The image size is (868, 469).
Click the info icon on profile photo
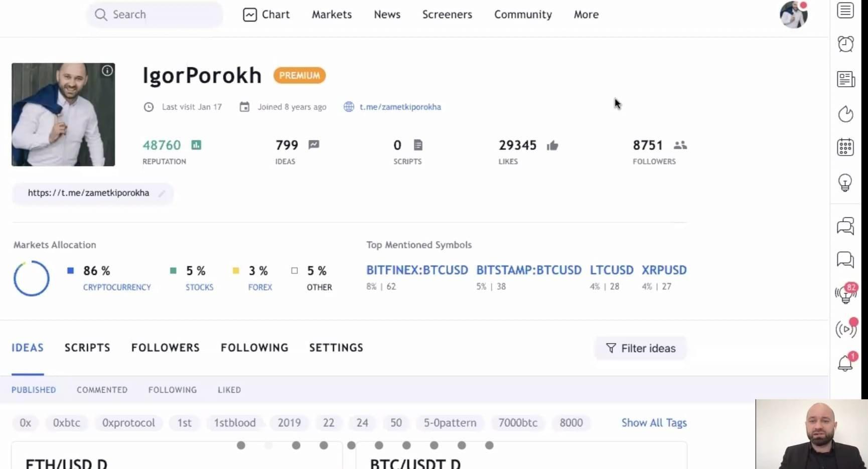[x=107, y=71]
